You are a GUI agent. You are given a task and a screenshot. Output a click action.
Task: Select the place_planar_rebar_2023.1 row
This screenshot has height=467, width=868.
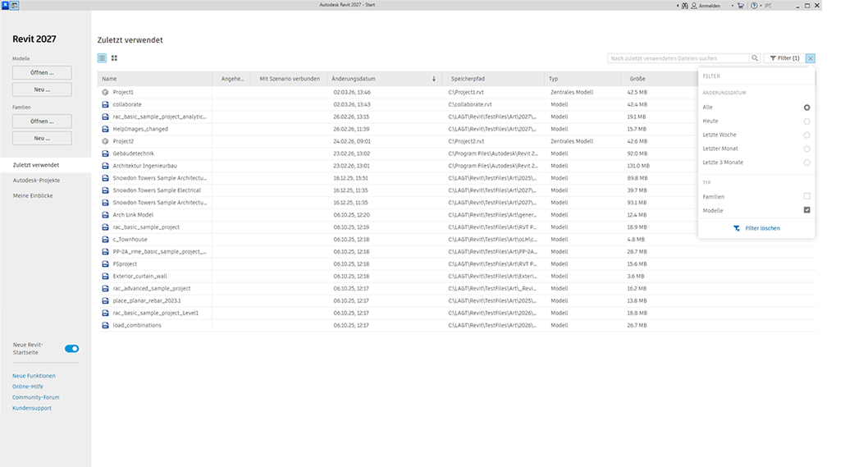[457, 301]
